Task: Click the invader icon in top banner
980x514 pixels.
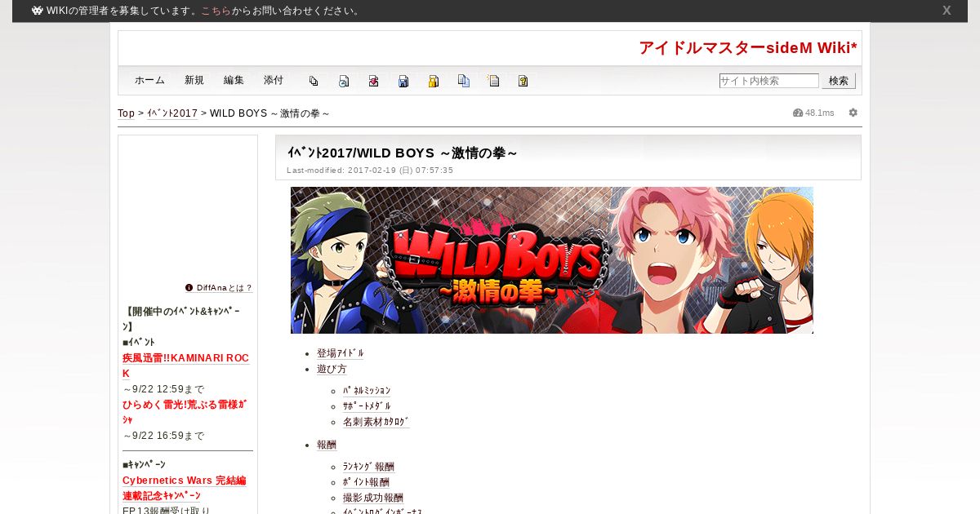Action: tap(38, 11)
